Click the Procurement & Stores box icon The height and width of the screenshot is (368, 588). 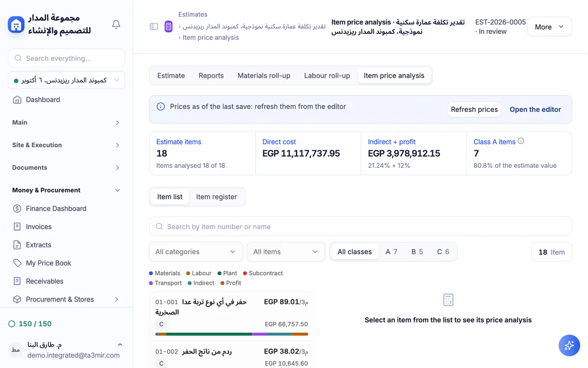click(17, 299)
